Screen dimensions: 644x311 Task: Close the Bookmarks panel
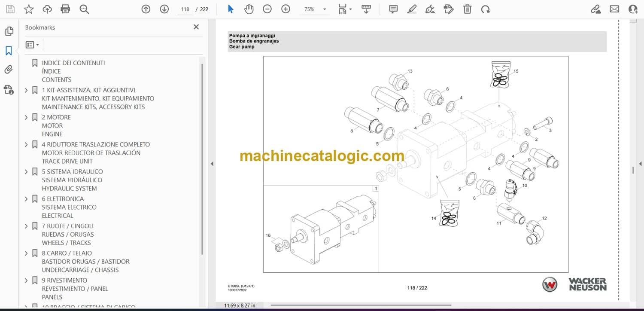point(196,27)
